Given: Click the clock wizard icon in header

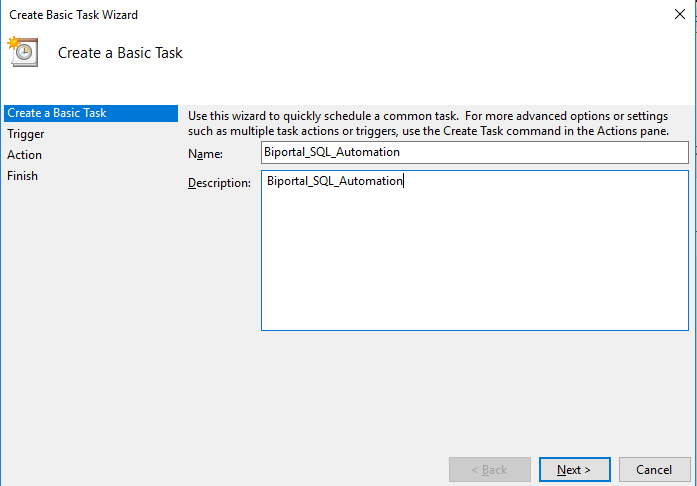Looking at the screenshot, I should (23, 52).
